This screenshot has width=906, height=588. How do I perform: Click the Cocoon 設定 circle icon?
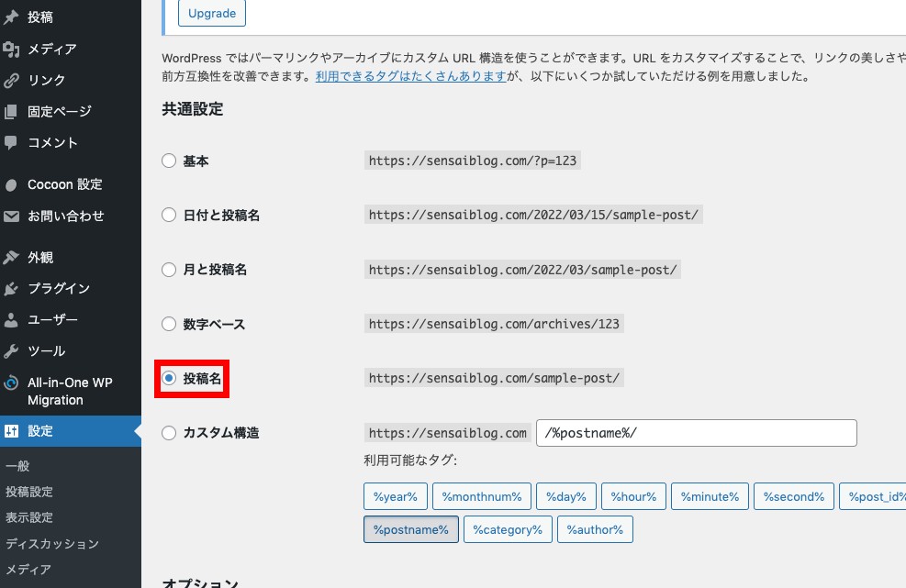[x=11, y=184]
